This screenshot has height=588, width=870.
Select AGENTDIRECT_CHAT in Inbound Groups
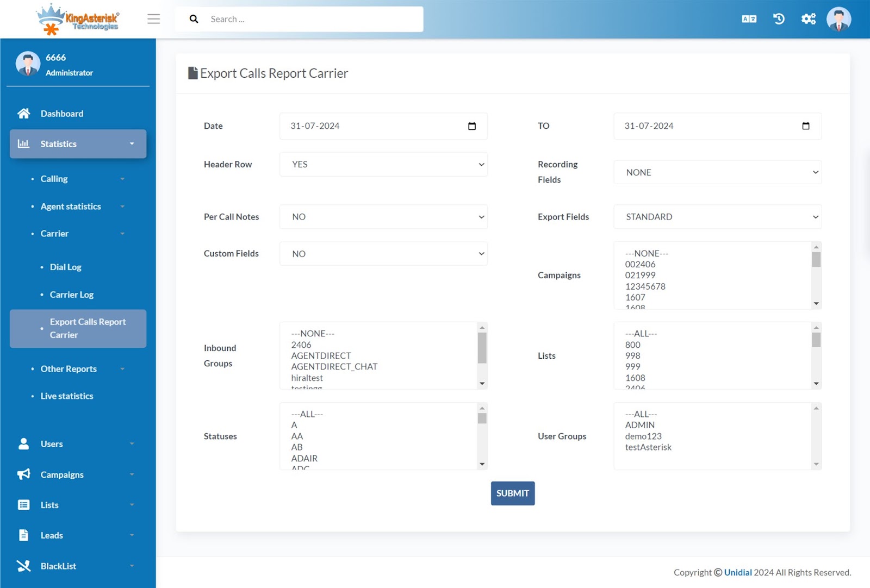tap(334, 367)
